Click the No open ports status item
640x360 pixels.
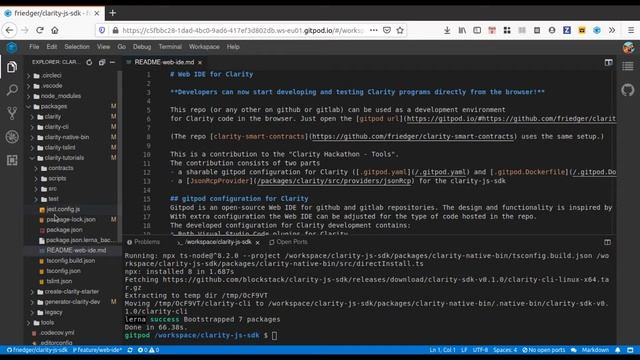point(544,350)
